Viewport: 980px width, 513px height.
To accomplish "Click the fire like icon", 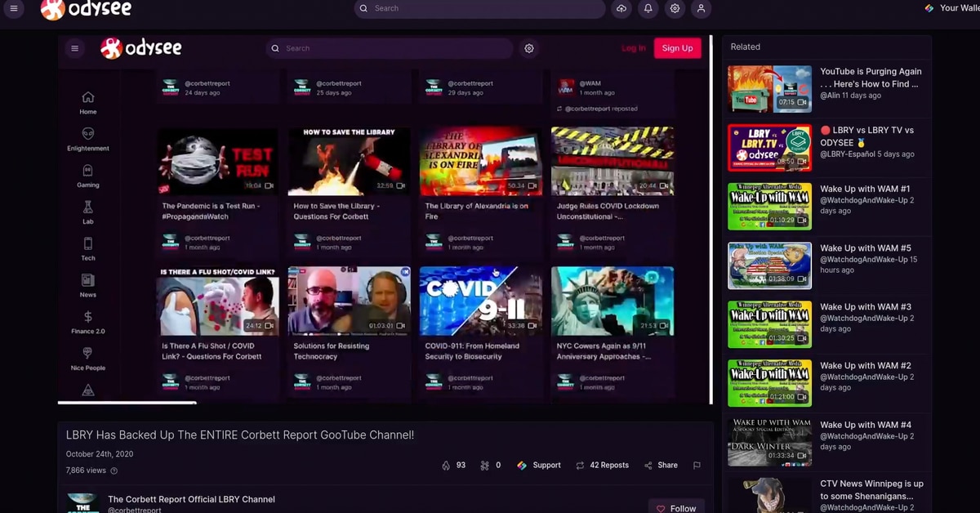I will click(x=446, y=466).
